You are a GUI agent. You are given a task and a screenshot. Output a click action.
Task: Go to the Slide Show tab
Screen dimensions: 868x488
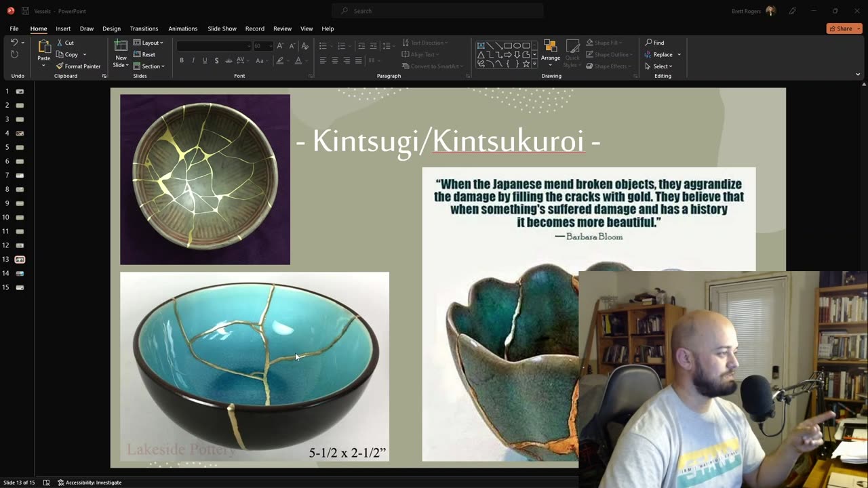pyautogui.click(x=222, y=28)
